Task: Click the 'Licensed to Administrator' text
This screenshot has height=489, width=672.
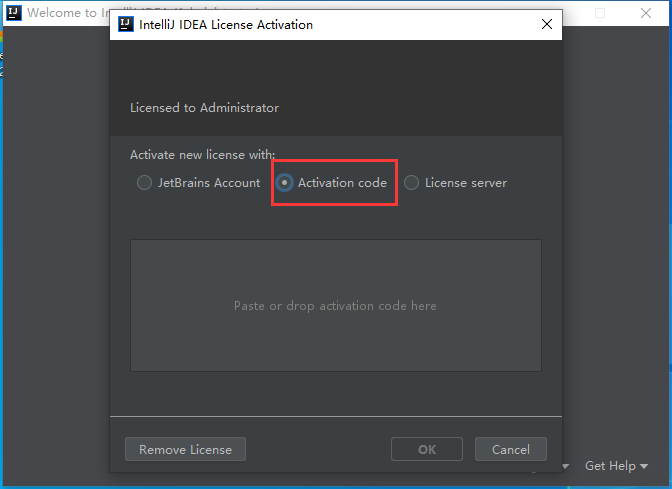Action: click(x=204, y=108)
